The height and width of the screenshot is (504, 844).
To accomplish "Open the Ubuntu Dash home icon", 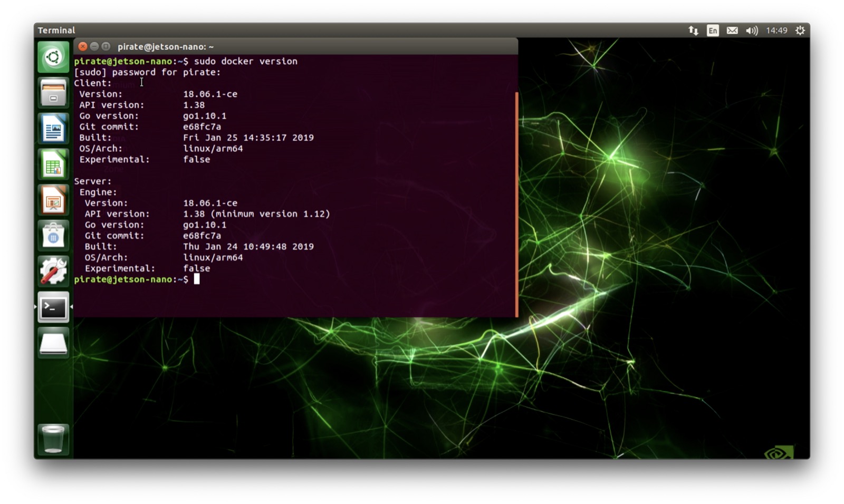I will pyautogui.click(x=53, y=57).
